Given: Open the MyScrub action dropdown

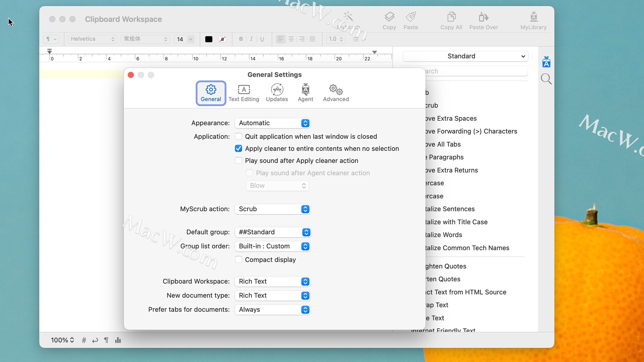Looking at the screenshot, I should pyautogui.click(x=272, y=209).
